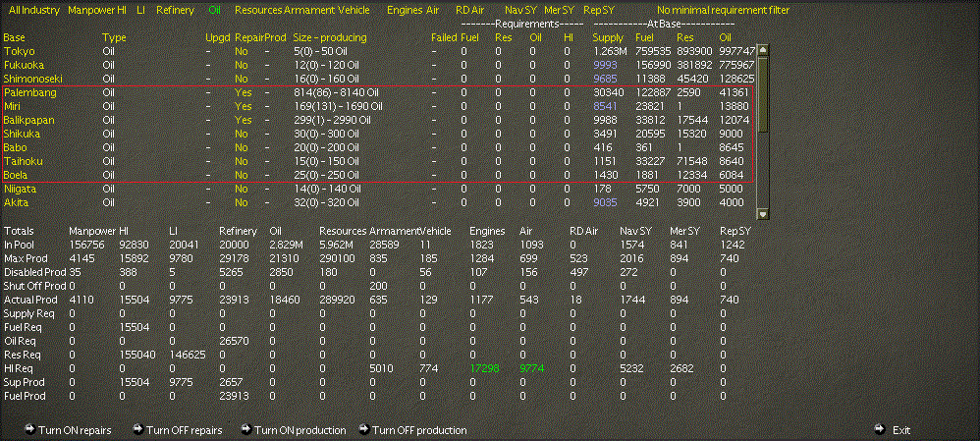Open the Fukuoka base

[x=24, y=65]
